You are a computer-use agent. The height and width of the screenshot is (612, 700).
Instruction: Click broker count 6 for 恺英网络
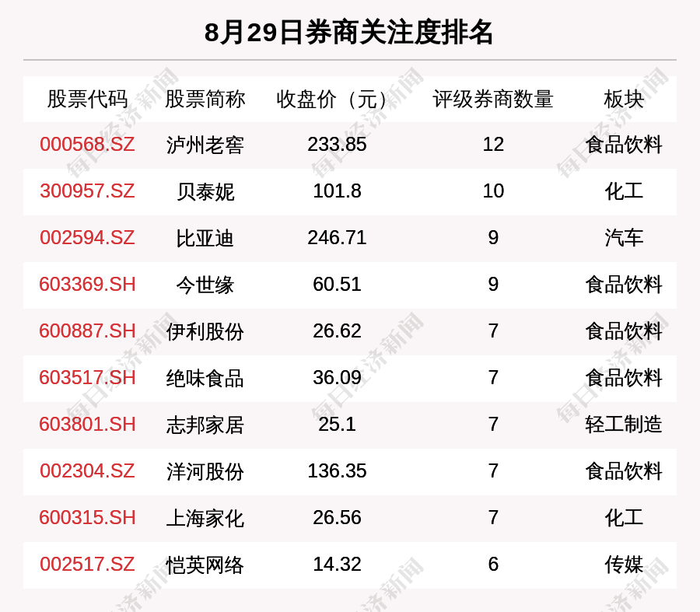[x=493, y=565]
